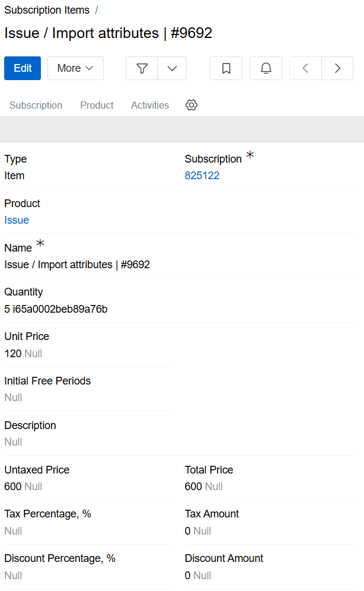Open the list filter icon

[142, 68]
